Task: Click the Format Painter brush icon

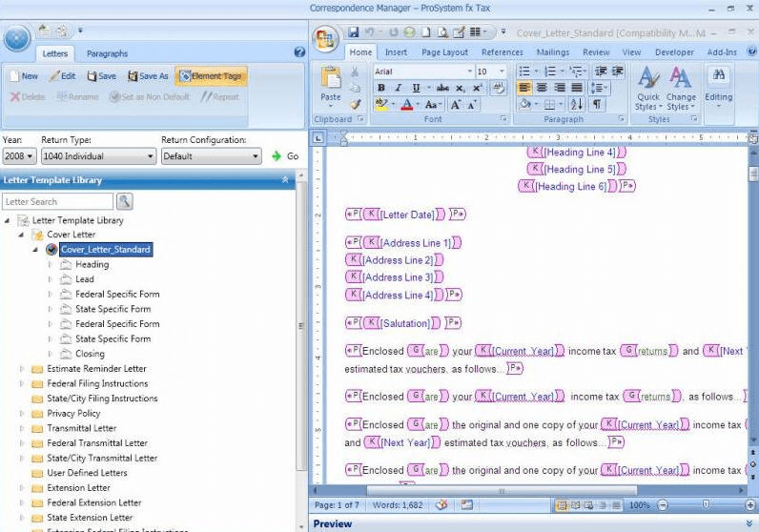Action: 356,104
